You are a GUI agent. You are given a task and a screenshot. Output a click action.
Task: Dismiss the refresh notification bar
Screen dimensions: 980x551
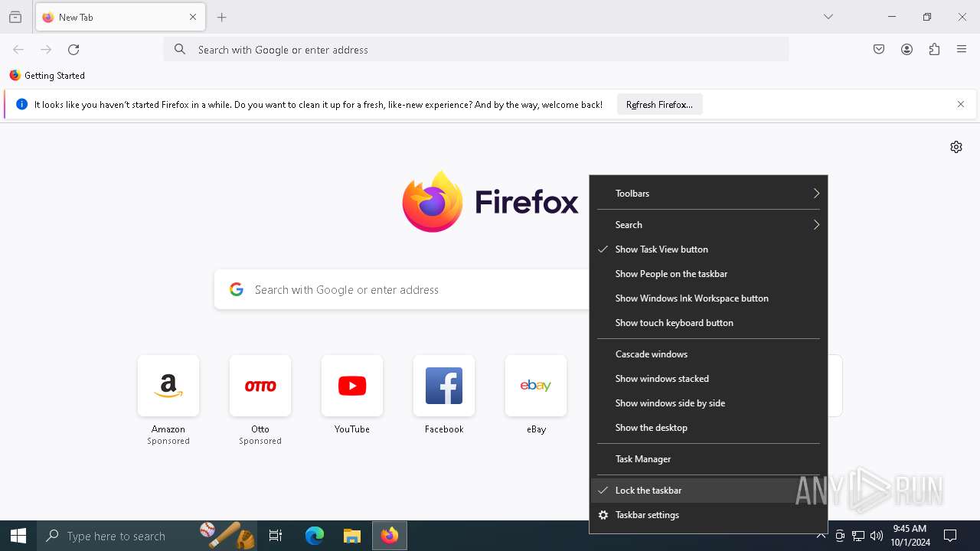pos(961,105)
